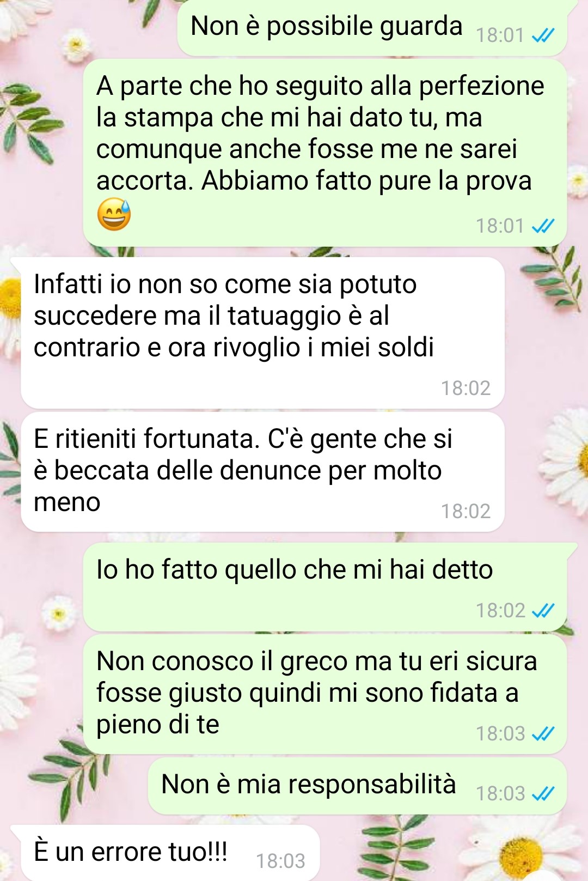Tap the 18:02 timestamp on the 'rivoglio i miei soldi' message
This screenshot has height=881, width=588.
[x=465, y=388]
